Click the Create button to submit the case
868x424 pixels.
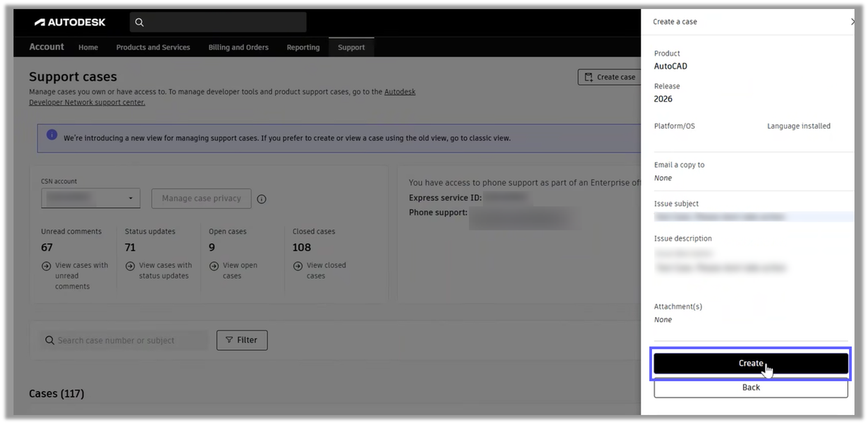pos(750,363)
